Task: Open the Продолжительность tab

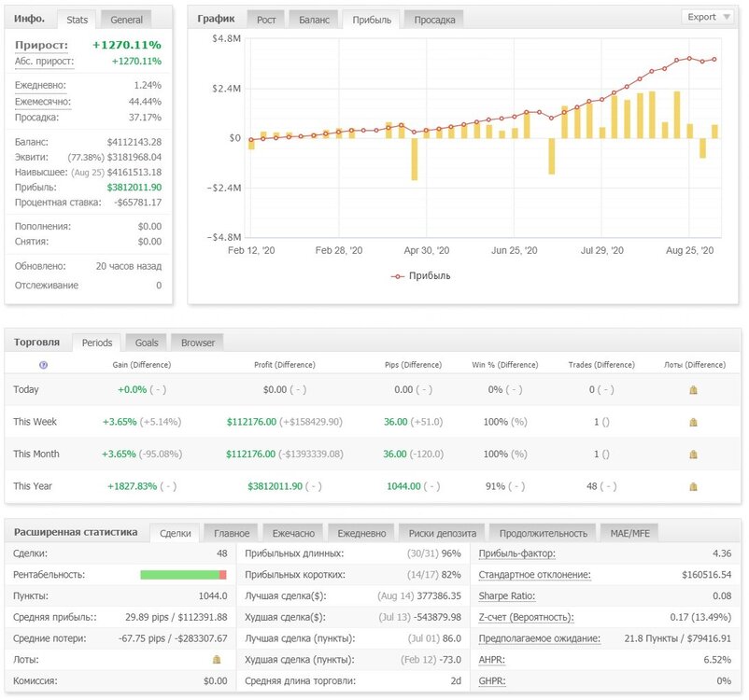Action: tap(544, 533)
